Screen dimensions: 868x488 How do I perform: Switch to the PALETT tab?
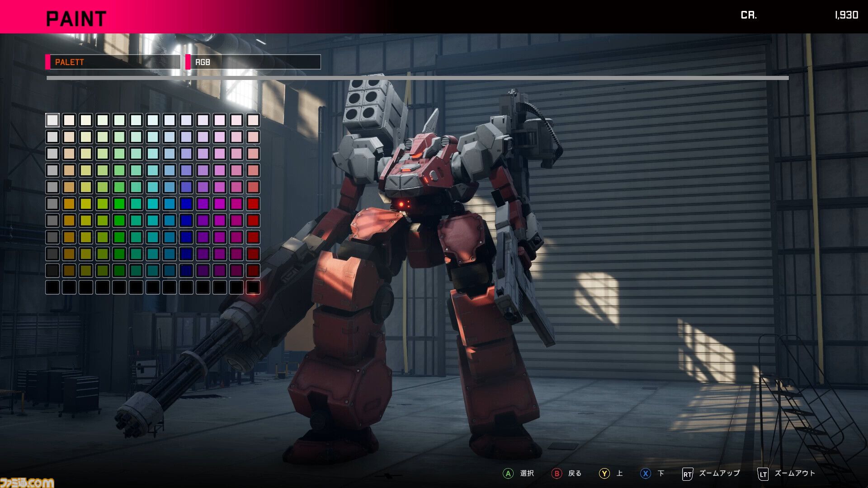113,62
